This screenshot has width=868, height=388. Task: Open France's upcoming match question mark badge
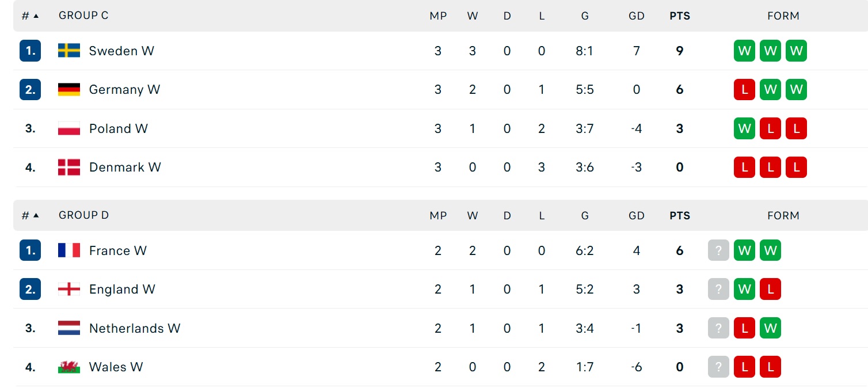718,250
